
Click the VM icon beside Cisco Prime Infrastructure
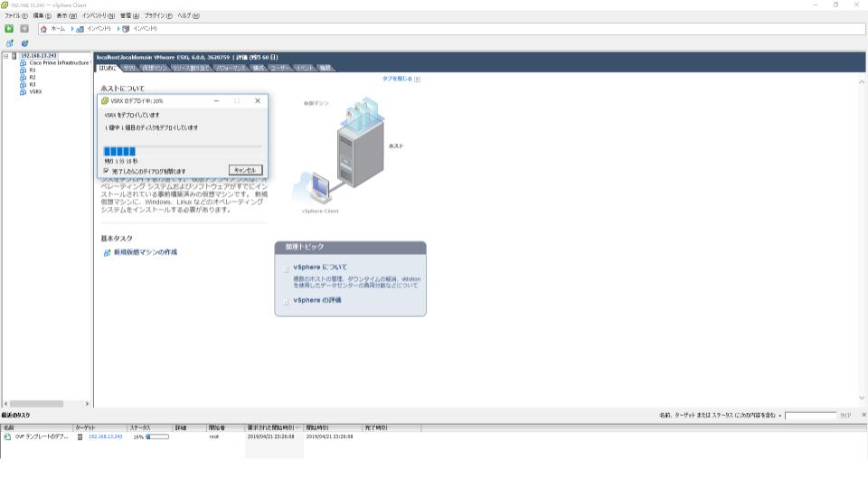pyautogui.click(x=24, y=63)
